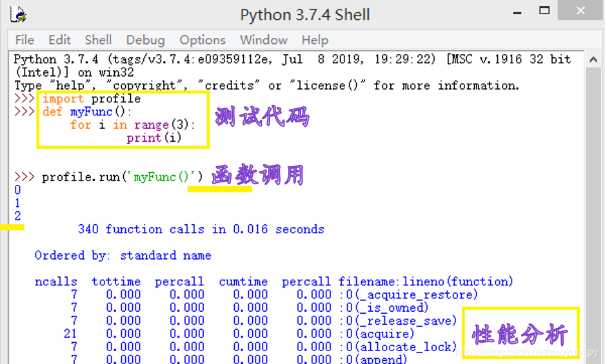Screen dimensions: 605x364
Task: Click the 'ncalls' column header
Action: pyautogui.click(x=56, y=282)
